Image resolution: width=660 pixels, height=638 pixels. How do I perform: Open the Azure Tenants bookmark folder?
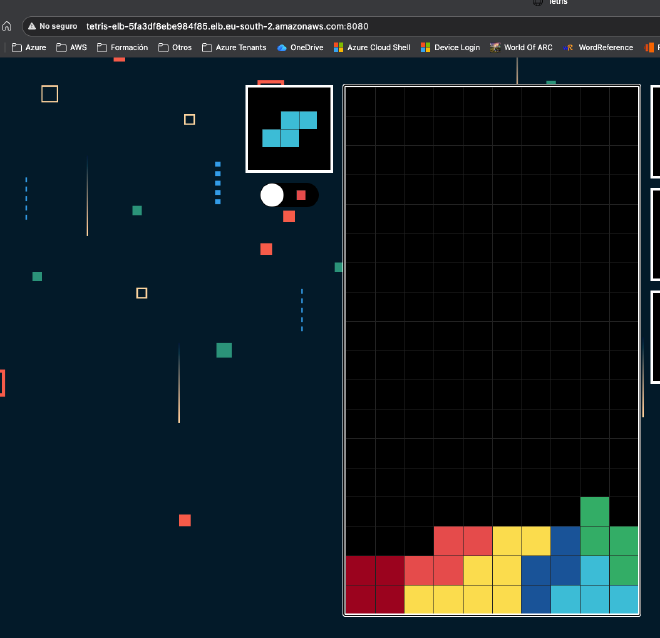click(x=234, y=47)
